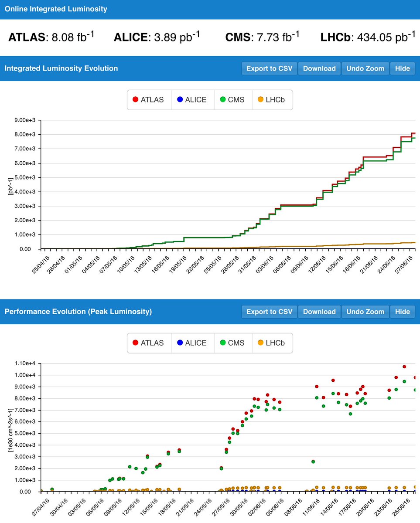Click the 1.00e+4 label on peak chart
The image size is (420, 523).
24,375
